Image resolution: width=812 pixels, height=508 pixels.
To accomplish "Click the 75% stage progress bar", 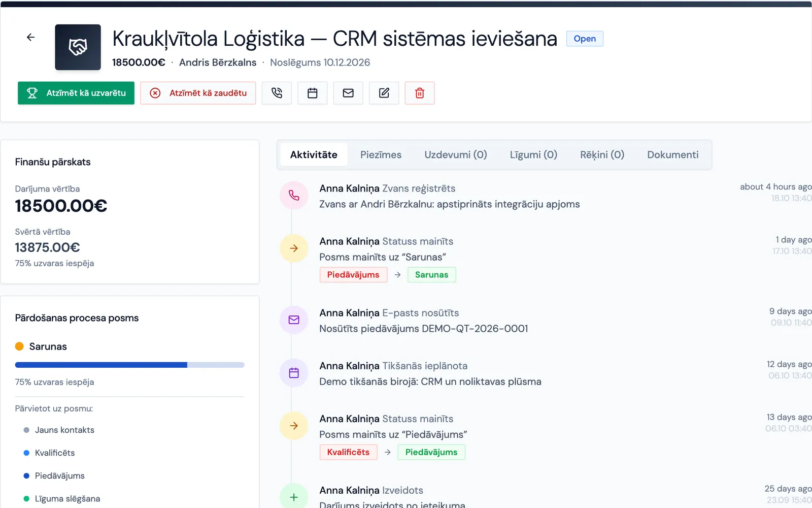I will click(129, 365).
